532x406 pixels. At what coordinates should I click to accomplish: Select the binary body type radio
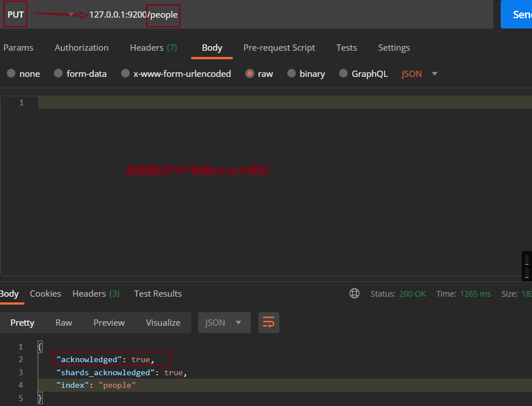point(291,73)
